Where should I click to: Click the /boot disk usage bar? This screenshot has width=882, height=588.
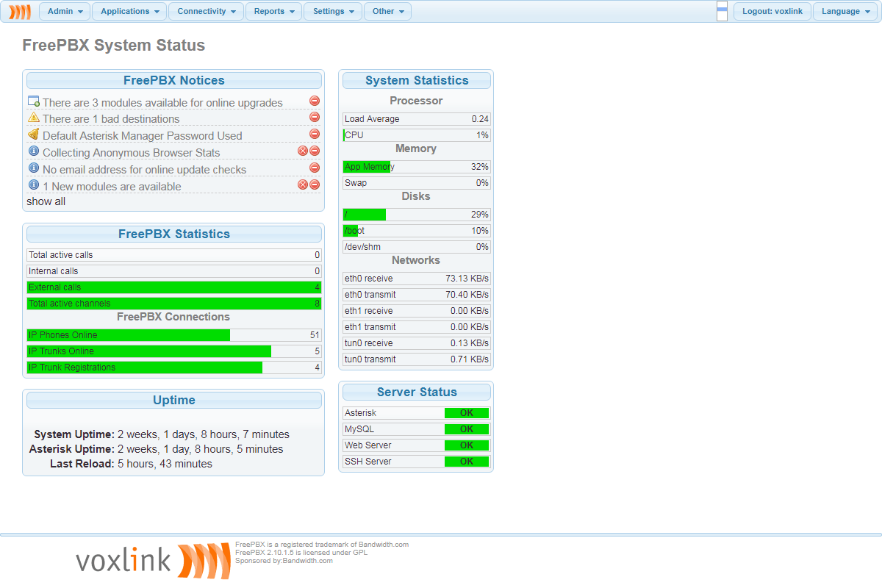click(x=417, y=231)
